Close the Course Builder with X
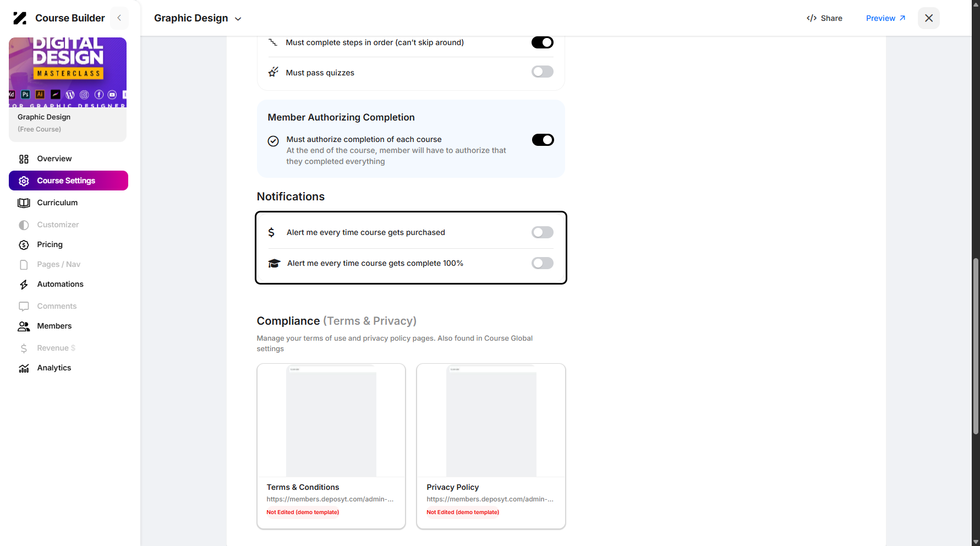This screenshot has width=980, height=546. pos(929,18)
